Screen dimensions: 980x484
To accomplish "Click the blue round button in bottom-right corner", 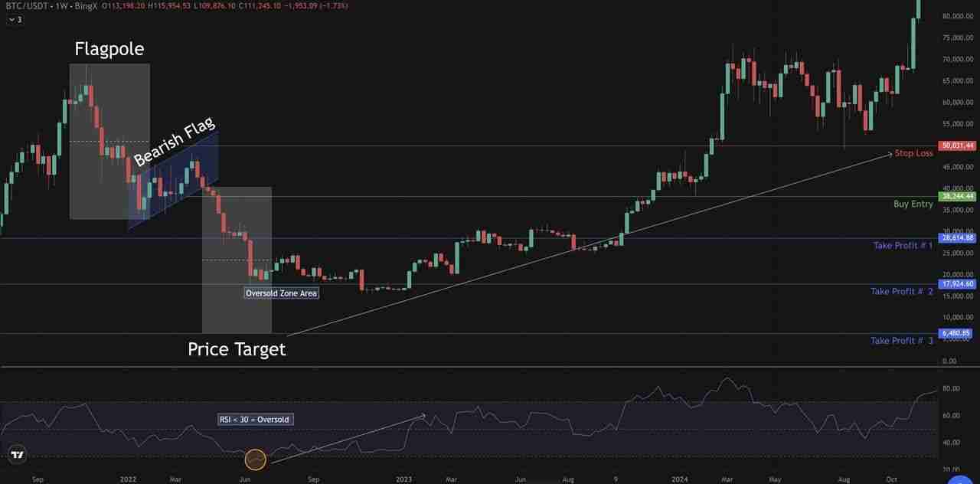I will click(960, 479).
